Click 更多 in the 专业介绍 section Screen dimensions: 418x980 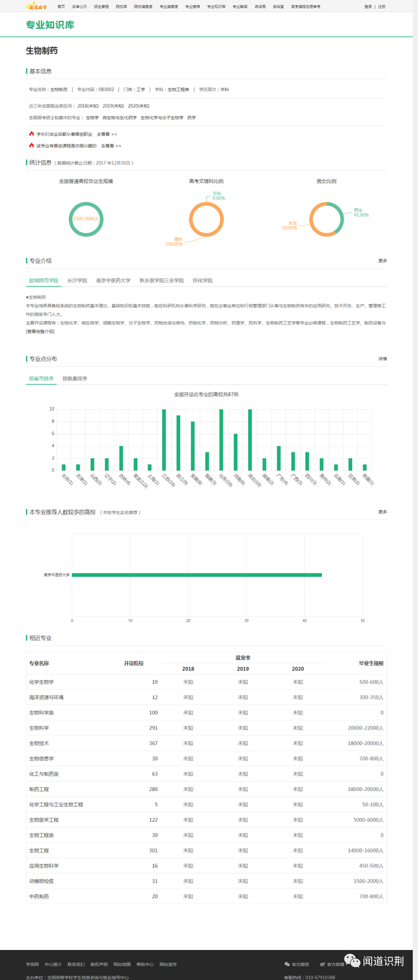pyautogui.click(x=383, y=261)
